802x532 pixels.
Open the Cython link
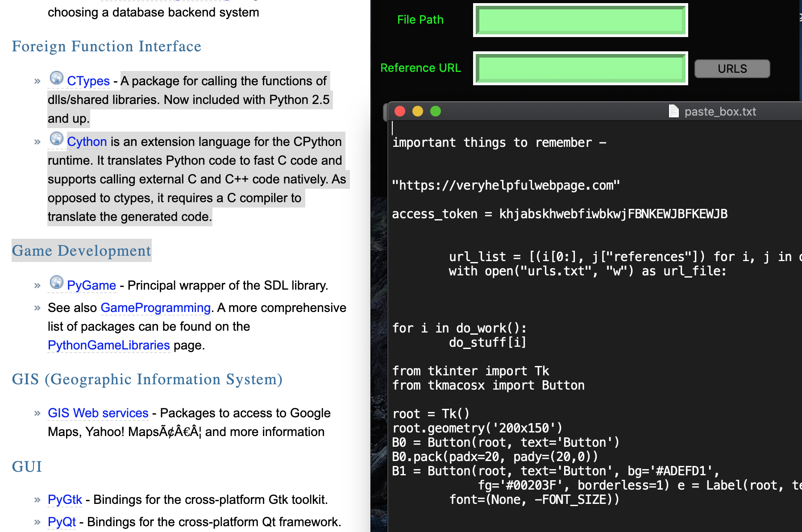click(87, 141)
